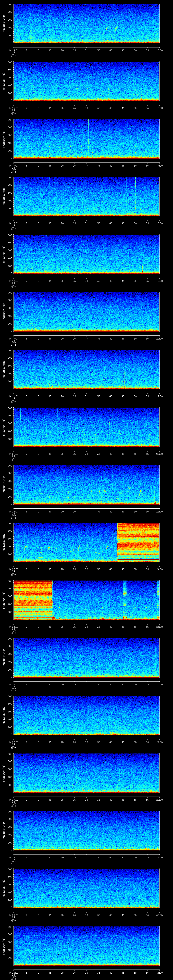Click the 14:18:00 start time label
Image resolution: width=173 pixels, height=980 pixels.
[13, 281]
